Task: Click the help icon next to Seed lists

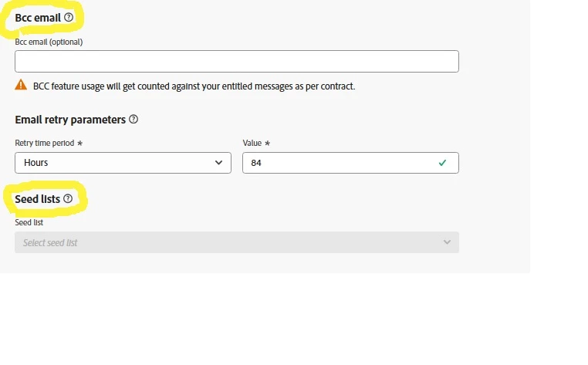Action: click(68, 199)
